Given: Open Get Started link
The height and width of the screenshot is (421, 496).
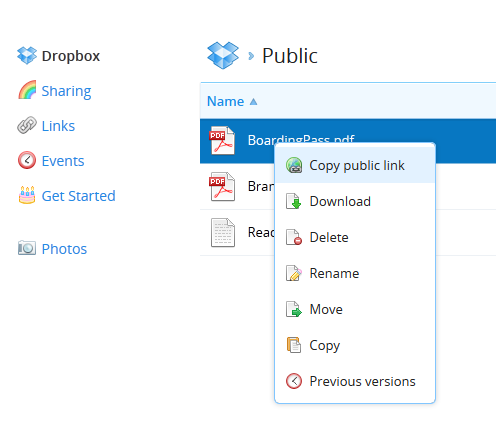Looking at the screenshot, I should [x=79, y=196].
